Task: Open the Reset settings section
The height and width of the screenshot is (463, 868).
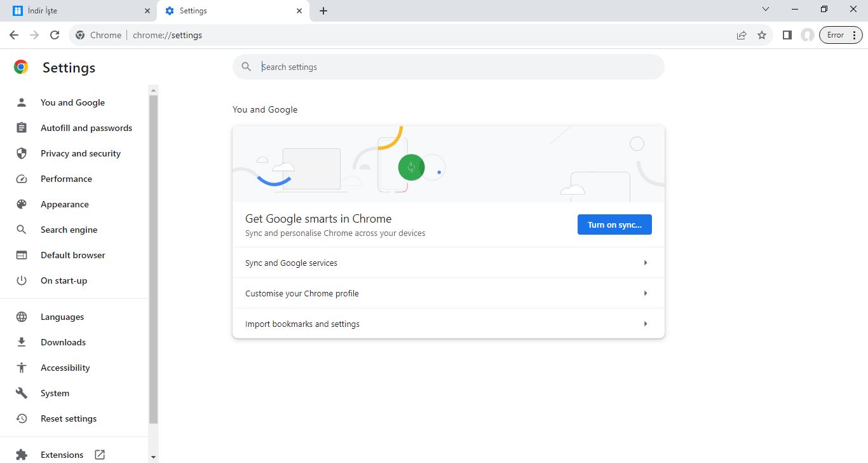Action: [x=69, y=418]
